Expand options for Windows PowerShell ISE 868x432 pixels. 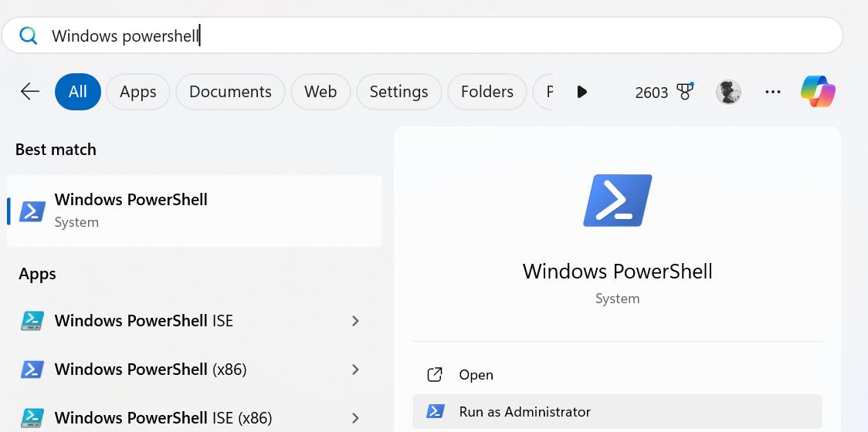coord(356,321)
